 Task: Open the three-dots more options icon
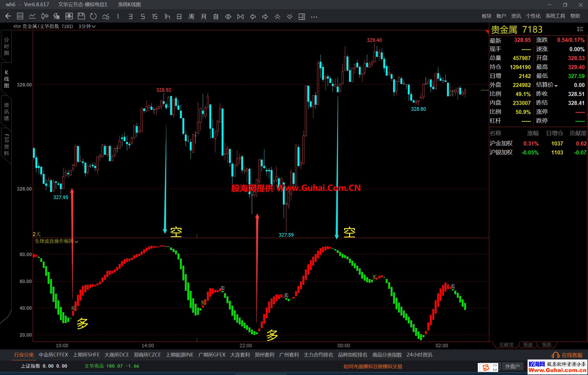pos(314,17)
